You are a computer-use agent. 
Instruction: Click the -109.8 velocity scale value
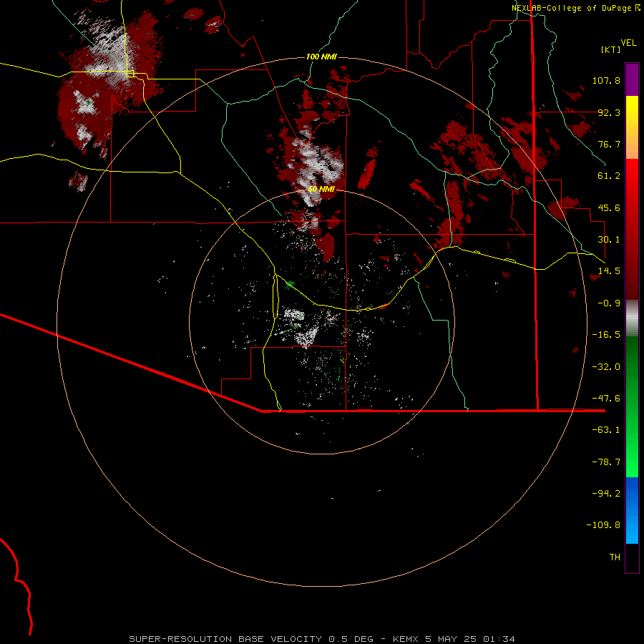[603, 525]
